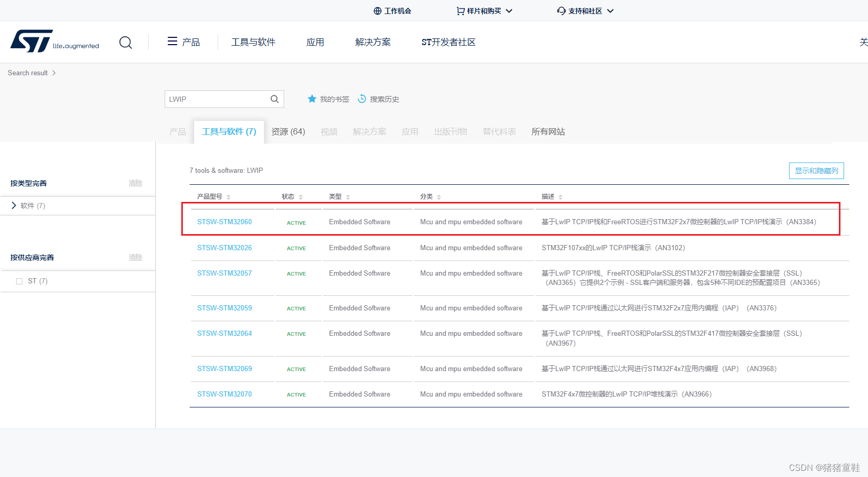Image resolution: width=868 pixels, height=477 pixels.
Task: Open the 产品 hamburger menu icon
Action: 172,42
